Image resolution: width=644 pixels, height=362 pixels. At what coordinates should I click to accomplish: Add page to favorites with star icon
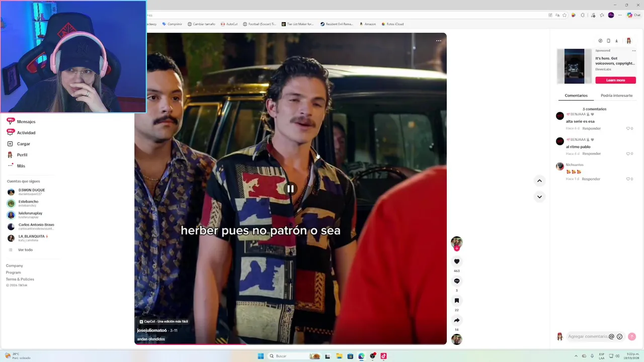(x=565, y=15)
